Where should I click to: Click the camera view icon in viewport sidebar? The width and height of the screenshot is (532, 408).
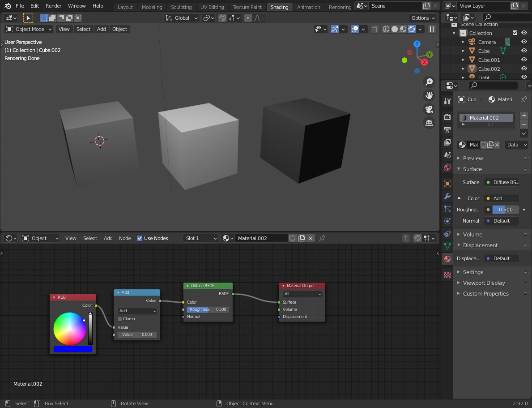pos(429,109)
